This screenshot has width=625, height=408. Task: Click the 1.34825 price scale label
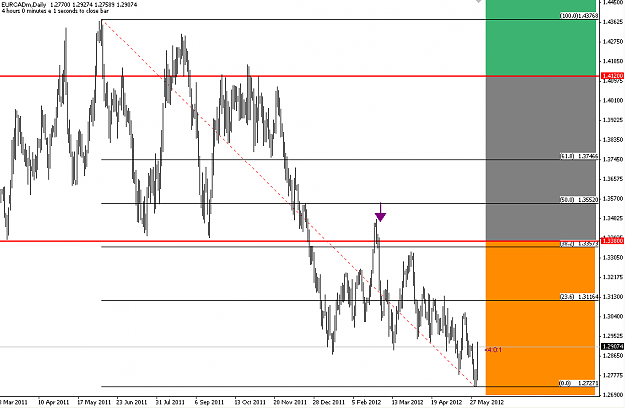pyautogui.click(x=613, y=218)
